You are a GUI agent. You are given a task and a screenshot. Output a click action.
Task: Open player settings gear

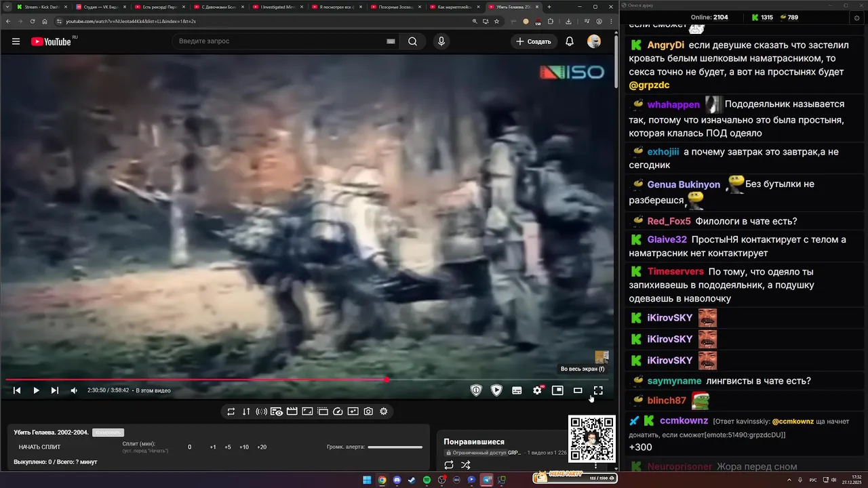538,390
